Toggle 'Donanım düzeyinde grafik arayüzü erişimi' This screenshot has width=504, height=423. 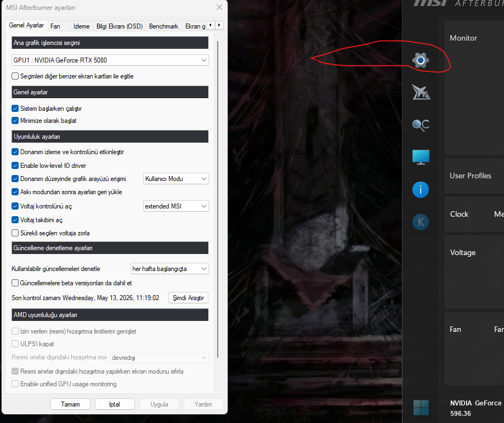[x=15, y=179]
